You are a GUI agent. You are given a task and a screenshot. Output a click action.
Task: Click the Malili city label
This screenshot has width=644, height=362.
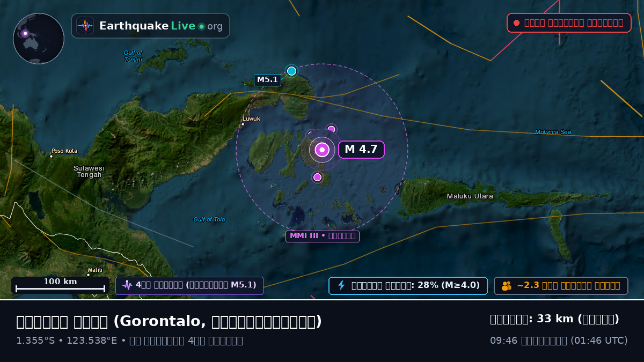pos(95,270)
